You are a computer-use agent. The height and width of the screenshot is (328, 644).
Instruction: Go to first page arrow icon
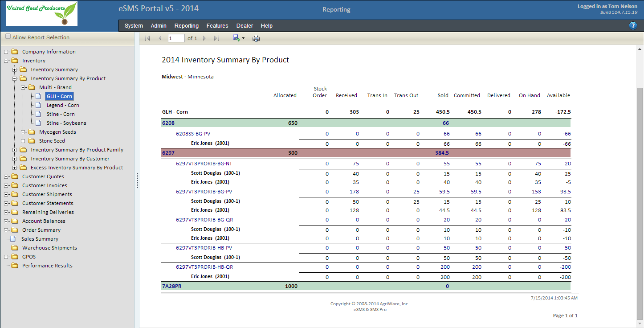pos(147,38)
